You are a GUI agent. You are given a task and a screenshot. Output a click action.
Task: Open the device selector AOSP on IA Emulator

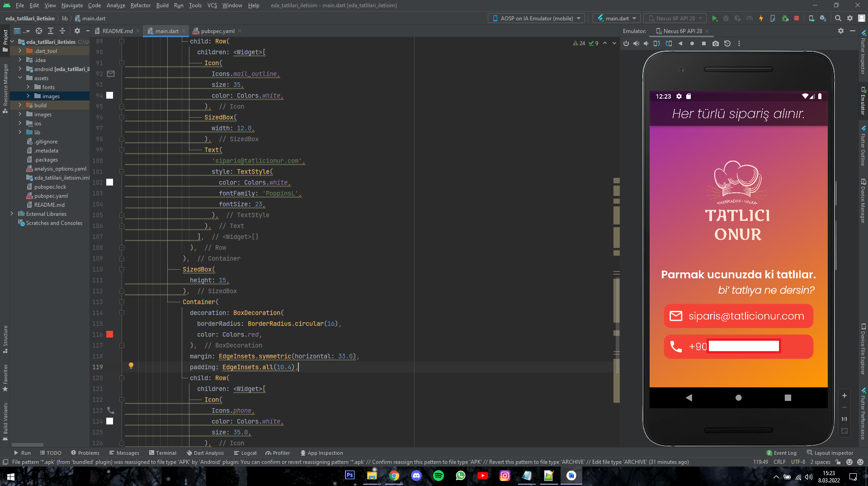[x=537, y=19]
